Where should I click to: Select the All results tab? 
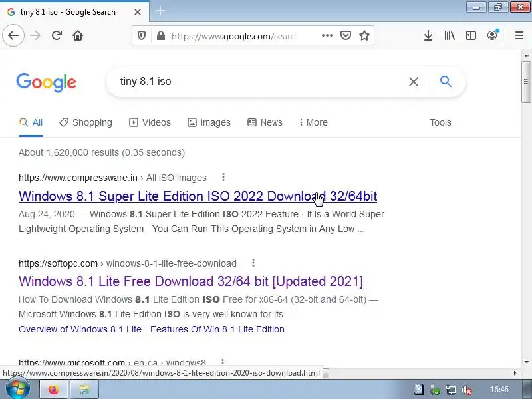click(x=31, y=122)
